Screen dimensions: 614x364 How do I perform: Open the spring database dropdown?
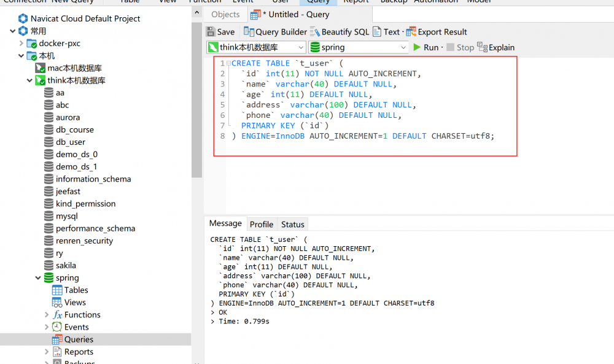click(403, 47)
